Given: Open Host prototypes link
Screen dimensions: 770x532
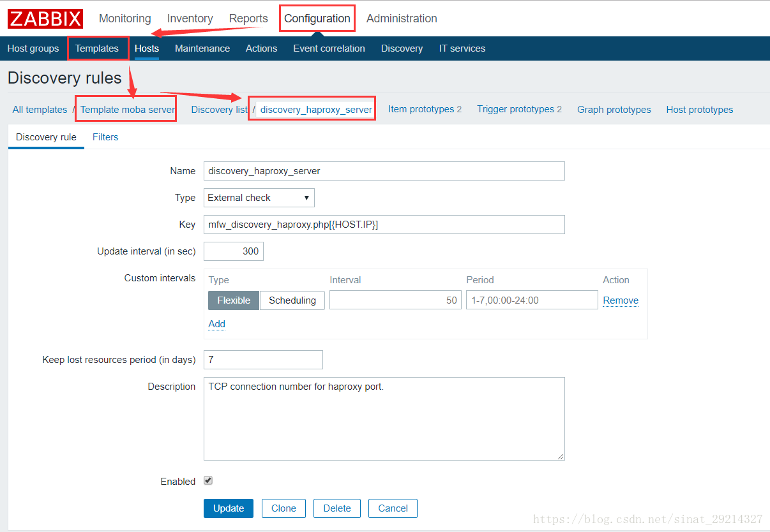Looking at the screenshot, I should tap(700, 110).
